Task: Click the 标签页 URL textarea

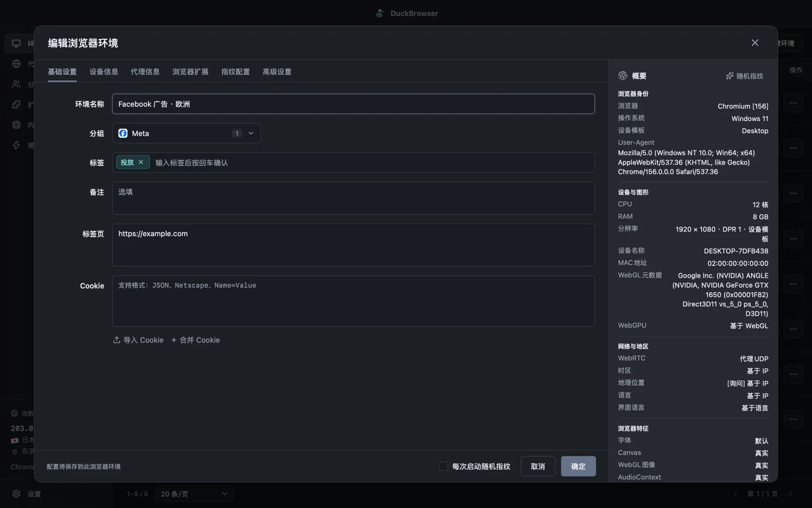Action: coord(353,245)
